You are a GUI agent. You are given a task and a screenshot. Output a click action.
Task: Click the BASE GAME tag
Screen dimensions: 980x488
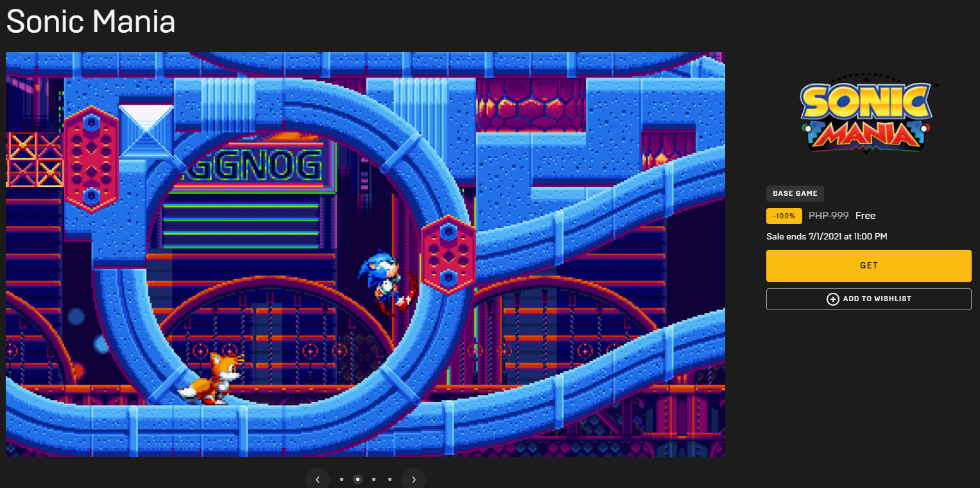point(795,194)
